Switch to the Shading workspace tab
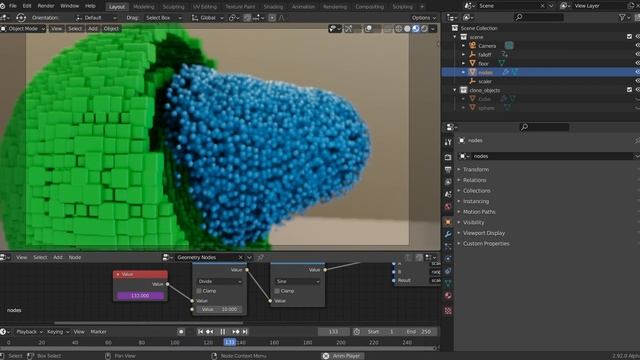The image size is (640, 360). [x=273, y=7]
